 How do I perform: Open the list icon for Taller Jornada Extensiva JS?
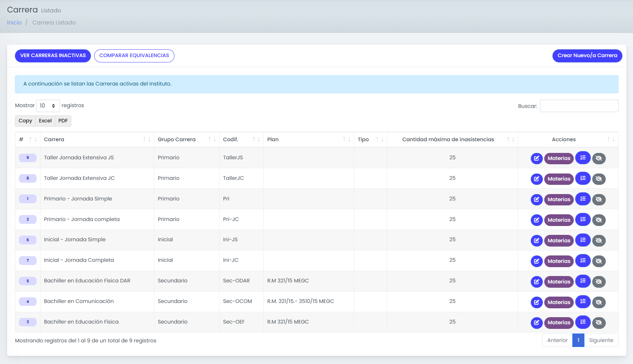tap(583, 158)
